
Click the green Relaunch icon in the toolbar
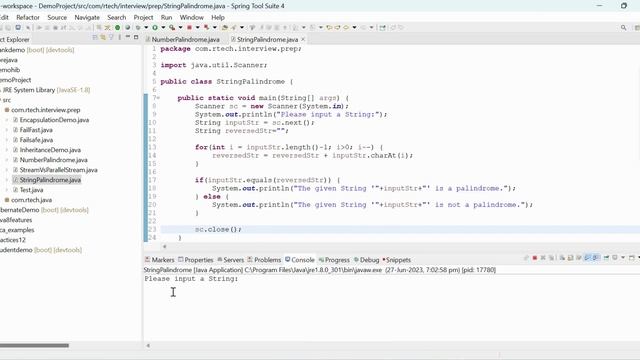pos(118,28)
